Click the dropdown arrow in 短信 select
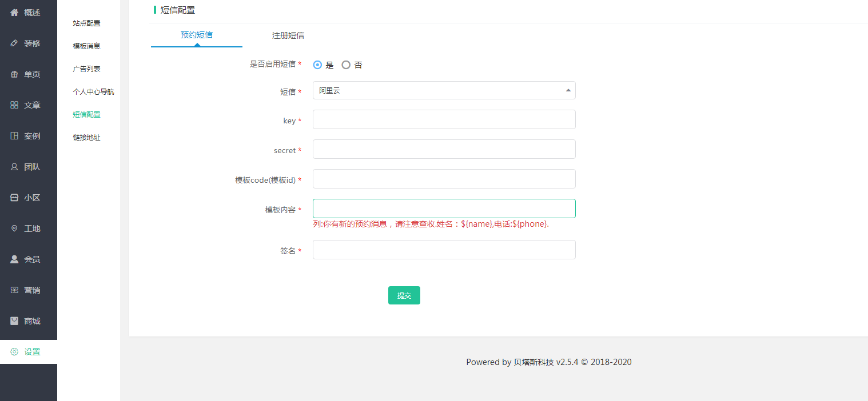This screenshot has width=868, height=401. click(568, 90)
